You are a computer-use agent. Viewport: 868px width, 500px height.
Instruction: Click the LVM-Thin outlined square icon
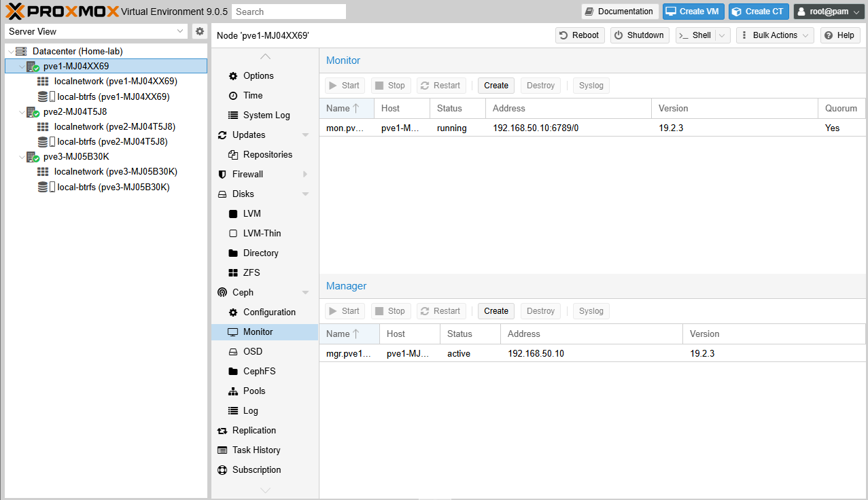click(x=233, y=234)
